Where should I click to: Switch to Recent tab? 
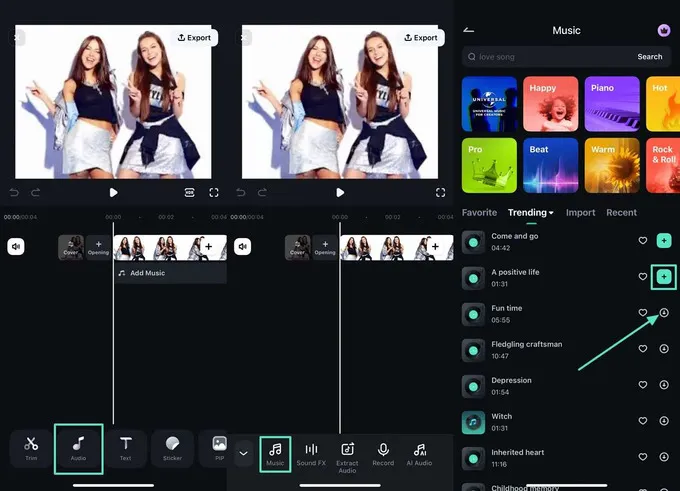click(x=621, y=213)
